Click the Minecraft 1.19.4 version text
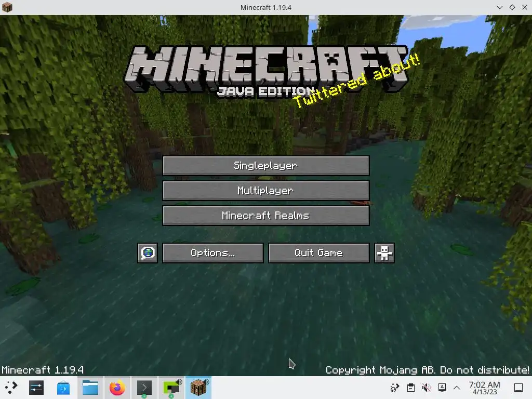Screen dimensions: 532x399 [43, 370]
